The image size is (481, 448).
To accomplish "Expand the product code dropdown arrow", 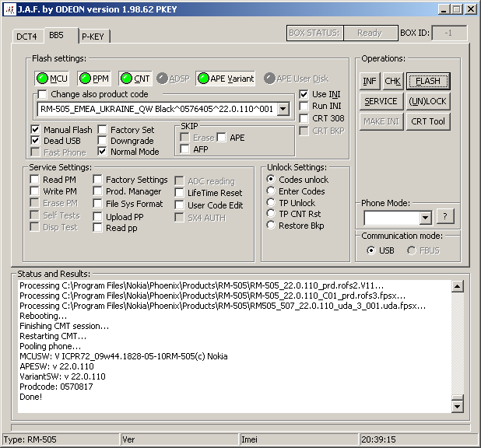I will (283, 109).
